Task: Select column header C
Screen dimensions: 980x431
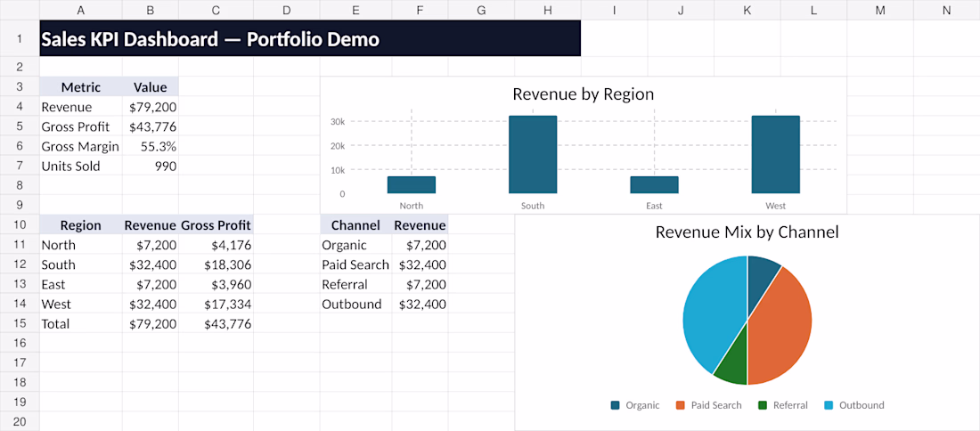Action: click(216, 10)
